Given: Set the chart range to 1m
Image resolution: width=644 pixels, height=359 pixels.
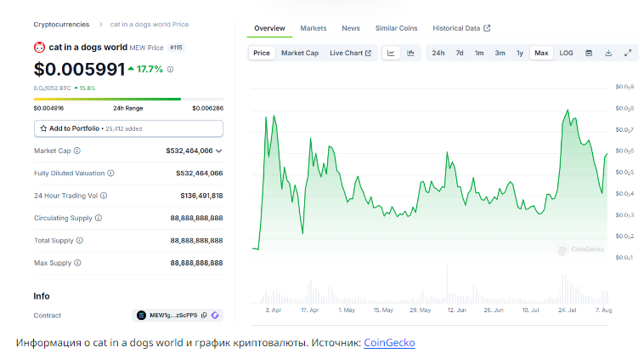Looking at the screenshot, I should pyautogui.click(x=479, y=53).
